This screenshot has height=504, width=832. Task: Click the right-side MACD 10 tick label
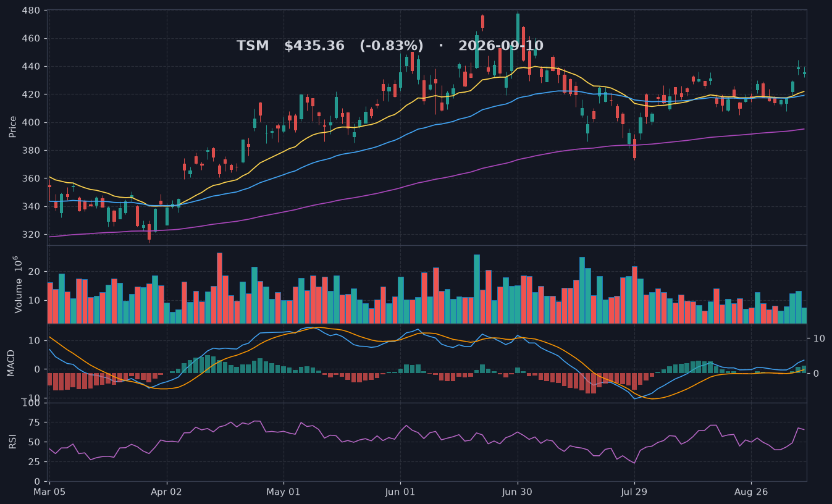pos(819,338)
